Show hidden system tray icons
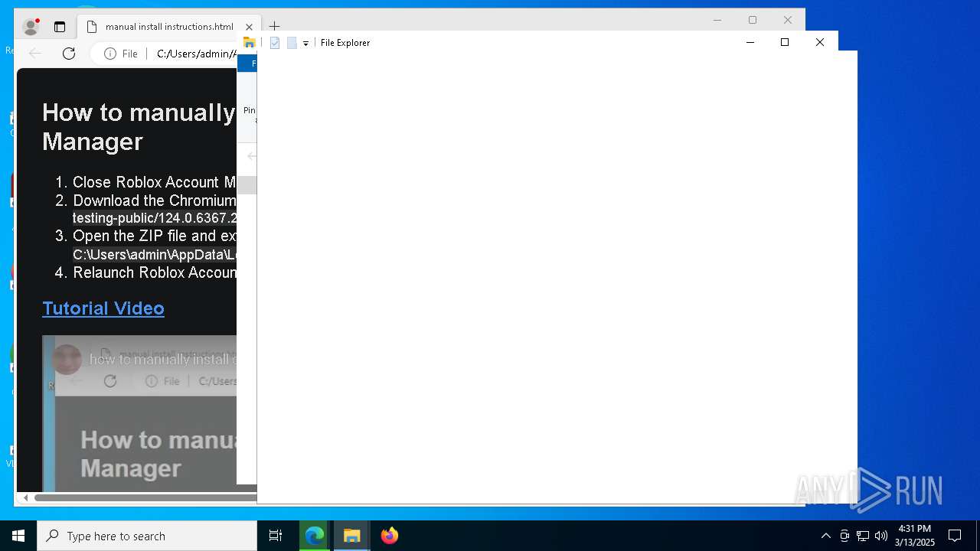This screenshot has height=551, width=980. pyautogui.click(x=825, y=536)
